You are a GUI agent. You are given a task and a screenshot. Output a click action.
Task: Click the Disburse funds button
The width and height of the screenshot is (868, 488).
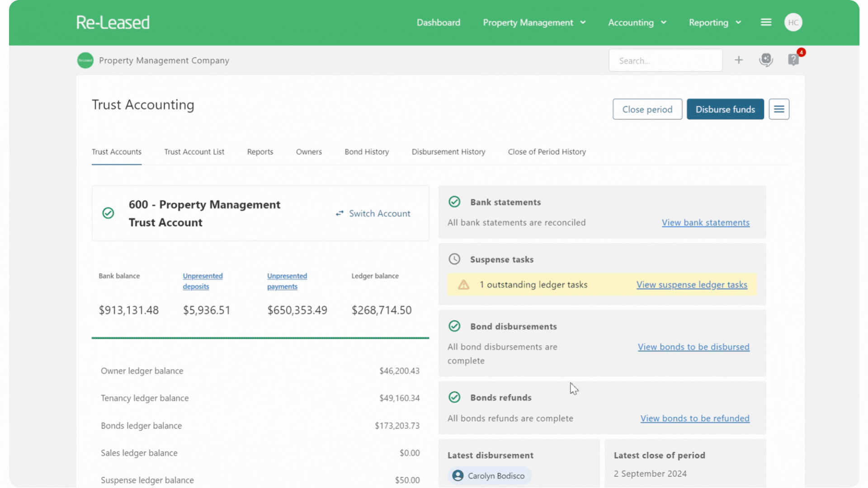pos(725,109)
